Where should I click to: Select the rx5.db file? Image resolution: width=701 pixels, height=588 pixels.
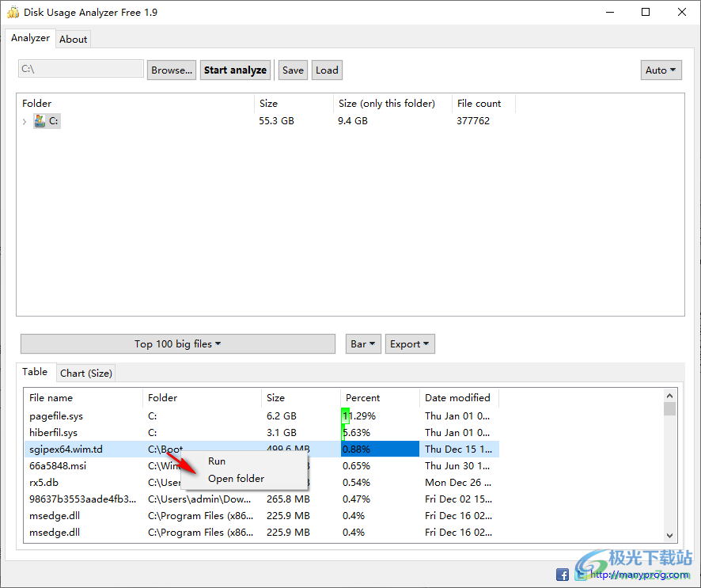click(x=44, y=483)
